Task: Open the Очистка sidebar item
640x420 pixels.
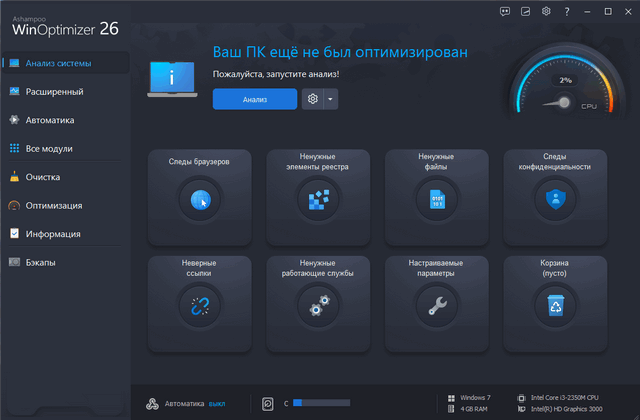Action: tap(44, 177)
